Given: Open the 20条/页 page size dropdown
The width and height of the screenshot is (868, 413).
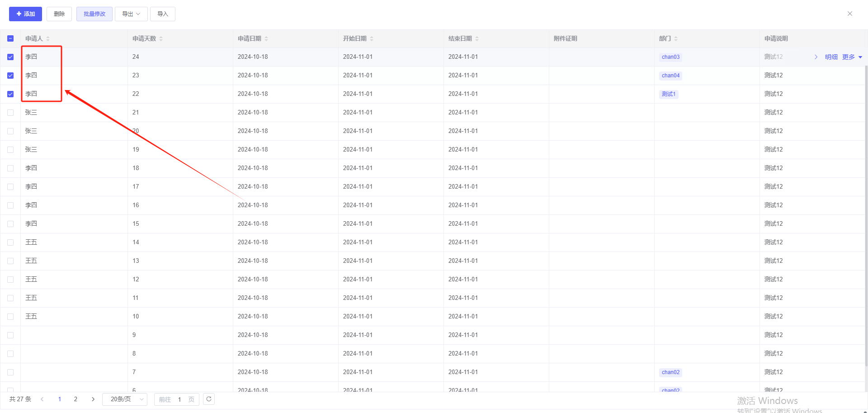Looking at the screenshot, I should pos(125,399).
